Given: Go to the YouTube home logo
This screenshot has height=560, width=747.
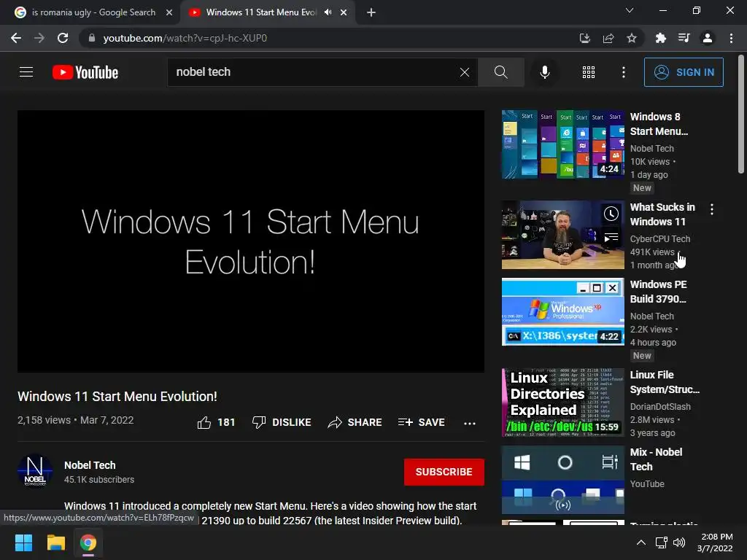Looking at the screenshot, I should click(x=85, y=72).
